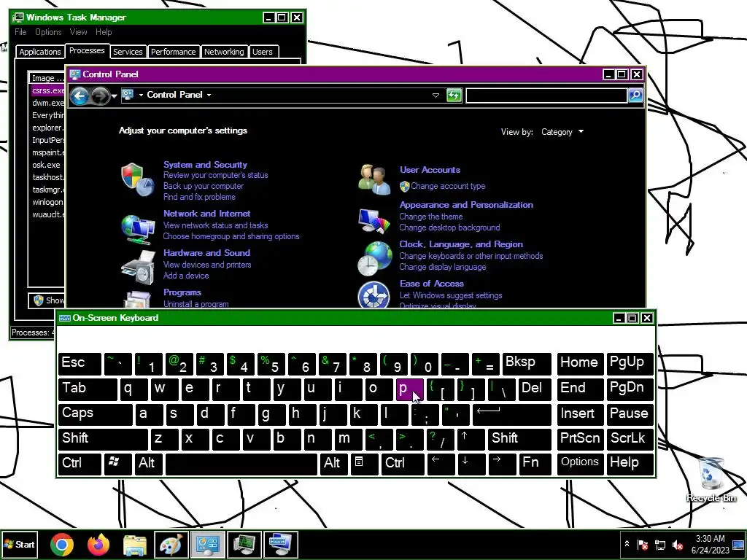Click the Windows logo key on keyboard

click(x=117, y=463)
